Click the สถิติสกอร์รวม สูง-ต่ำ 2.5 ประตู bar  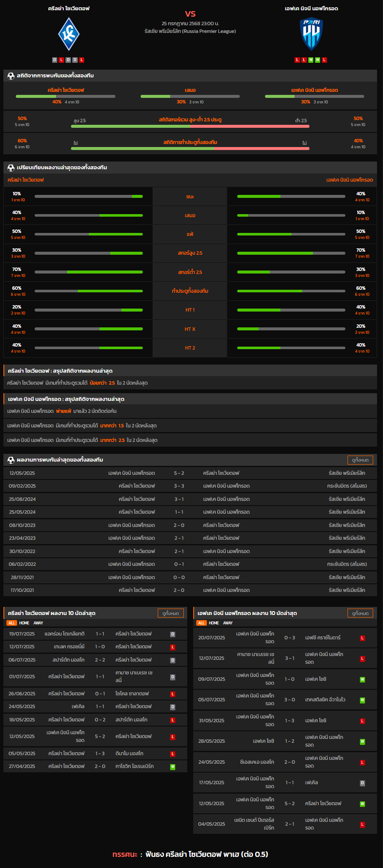pyautogui.click(x=190, y=127)
